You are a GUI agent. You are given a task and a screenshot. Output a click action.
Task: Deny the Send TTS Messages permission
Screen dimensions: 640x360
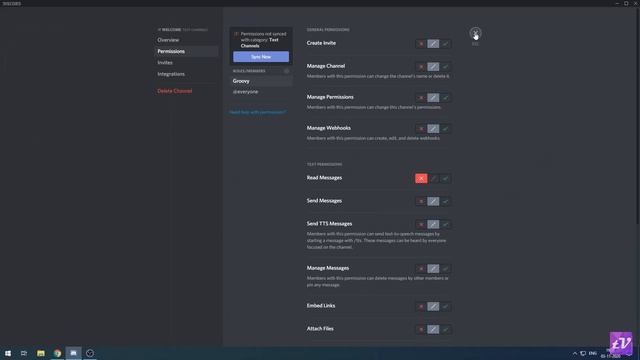[x=421, y=224]
